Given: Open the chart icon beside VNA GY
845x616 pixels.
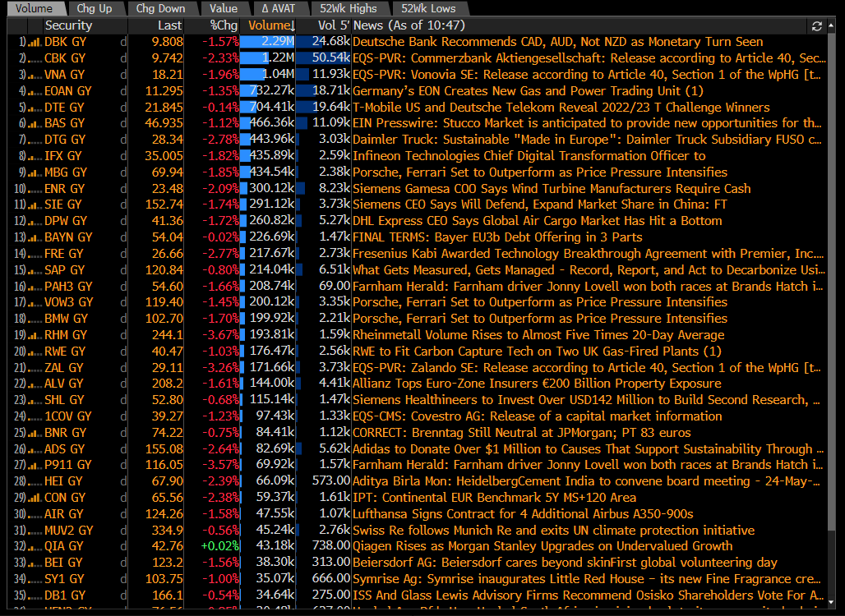Looking at the screenshot, I should point(35,75).
